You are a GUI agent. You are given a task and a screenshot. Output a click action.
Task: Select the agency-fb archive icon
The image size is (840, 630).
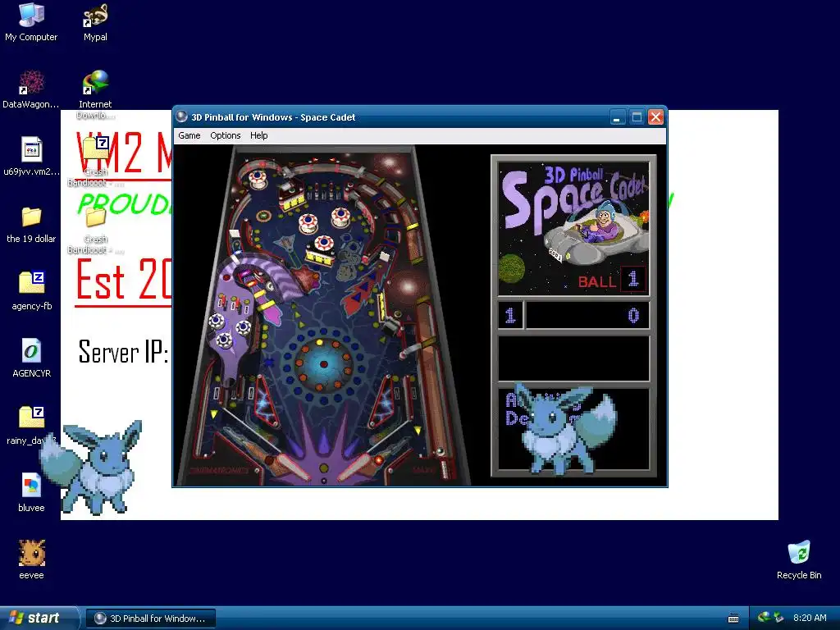pyautogui.click(x=31, y=291)
